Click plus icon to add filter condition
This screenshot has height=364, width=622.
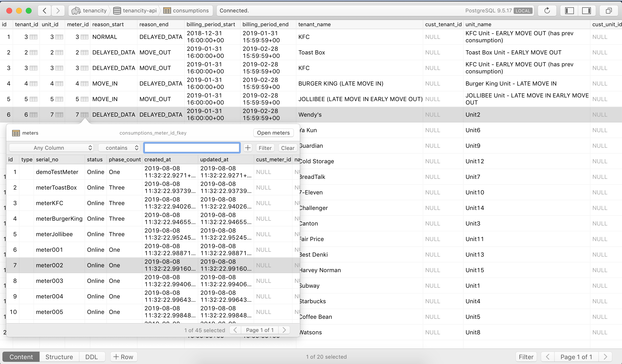[248, 148]
